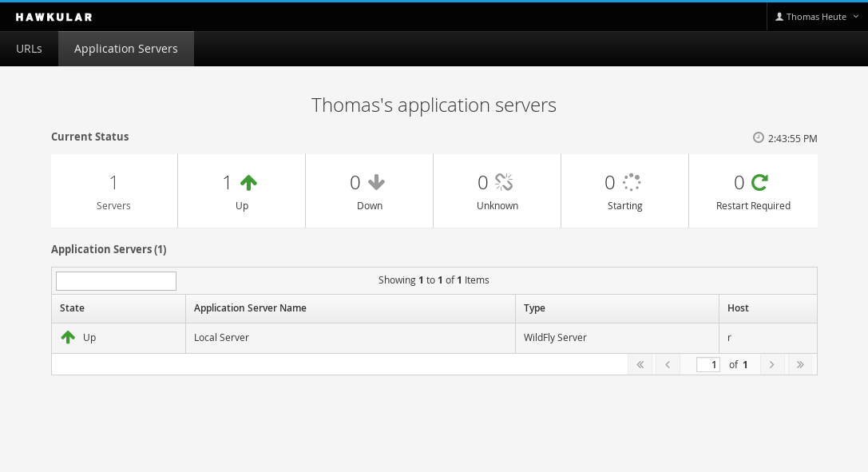This screenshot has height=472, width=868.
Task: Focus the server filter input box
Action: pyautogui.click(x=117, y=281)
